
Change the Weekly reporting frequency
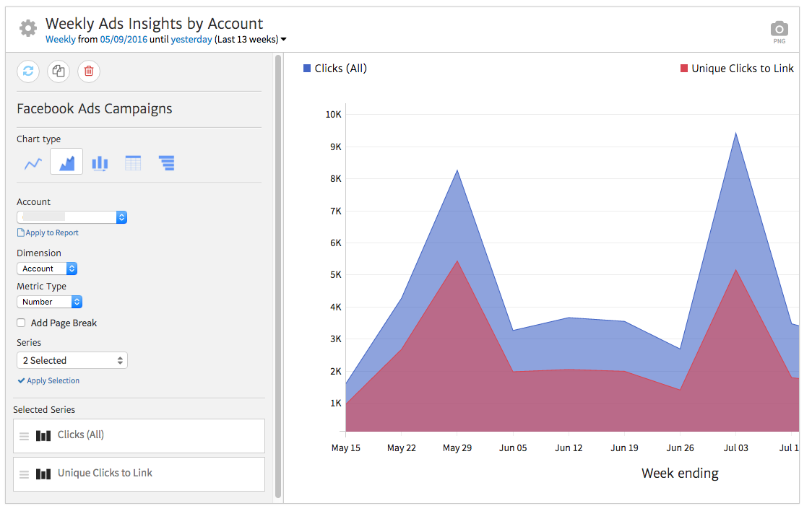coord(60,39)
